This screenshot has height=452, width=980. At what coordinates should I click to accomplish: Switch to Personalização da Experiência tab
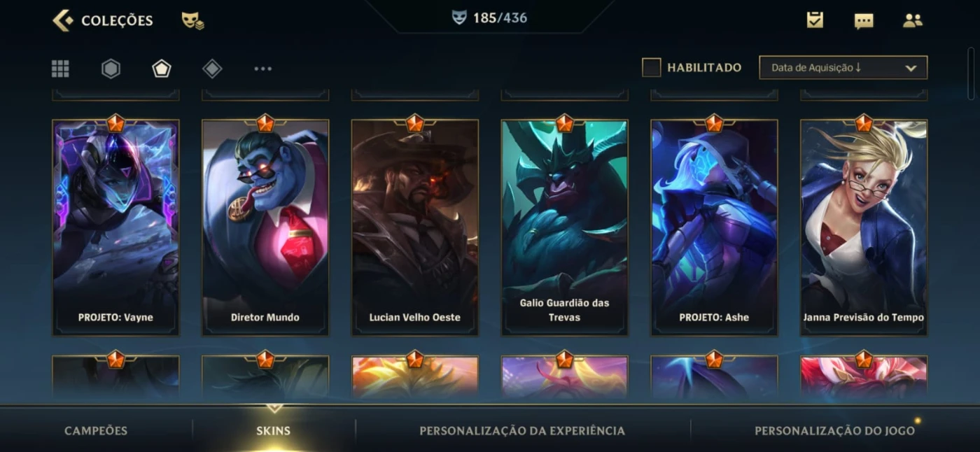[x=522, y=430]
